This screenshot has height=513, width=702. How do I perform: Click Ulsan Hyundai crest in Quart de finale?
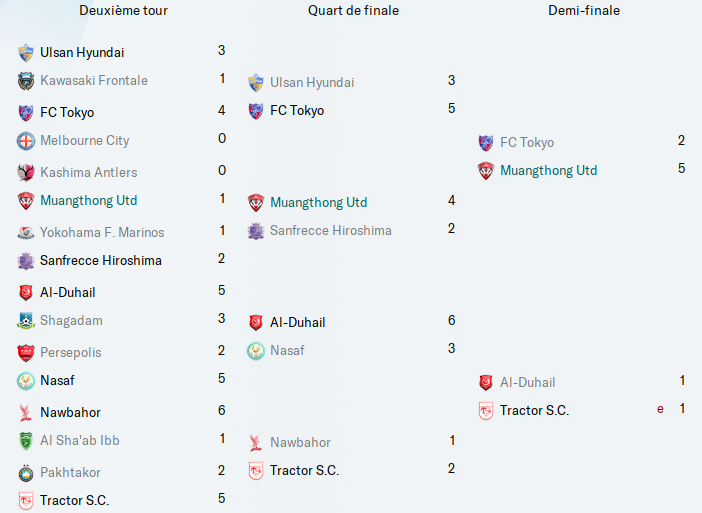[x=256, y=83]
